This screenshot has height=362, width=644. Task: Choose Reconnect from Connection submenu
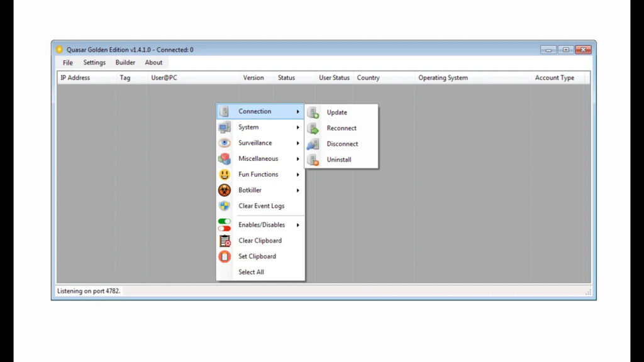[x=341, y=128]
